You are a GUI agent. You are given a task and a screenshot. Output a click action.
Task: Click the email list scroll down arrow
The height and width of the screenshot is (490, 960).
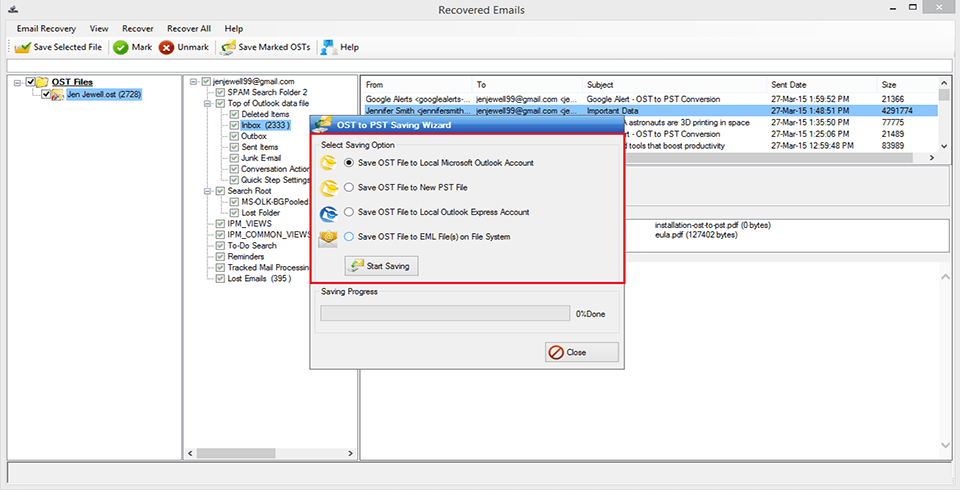pos(943,146)
